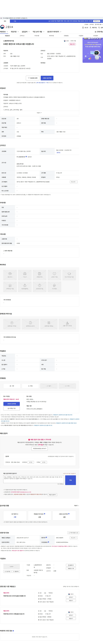Click the 이메일 지원 button
This screenshot has width=103, height=644.
(x=11, y=408)
